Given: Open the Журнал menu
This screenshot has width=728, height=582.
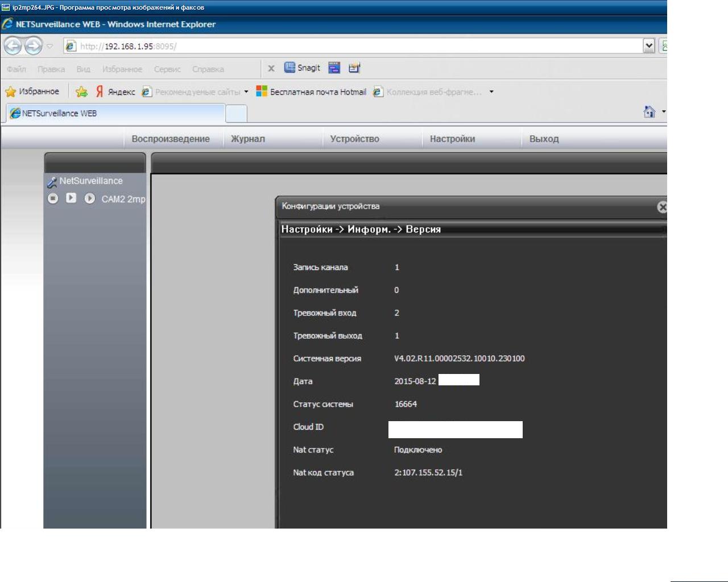Looking at the screenshot, I should click(248, 139).
